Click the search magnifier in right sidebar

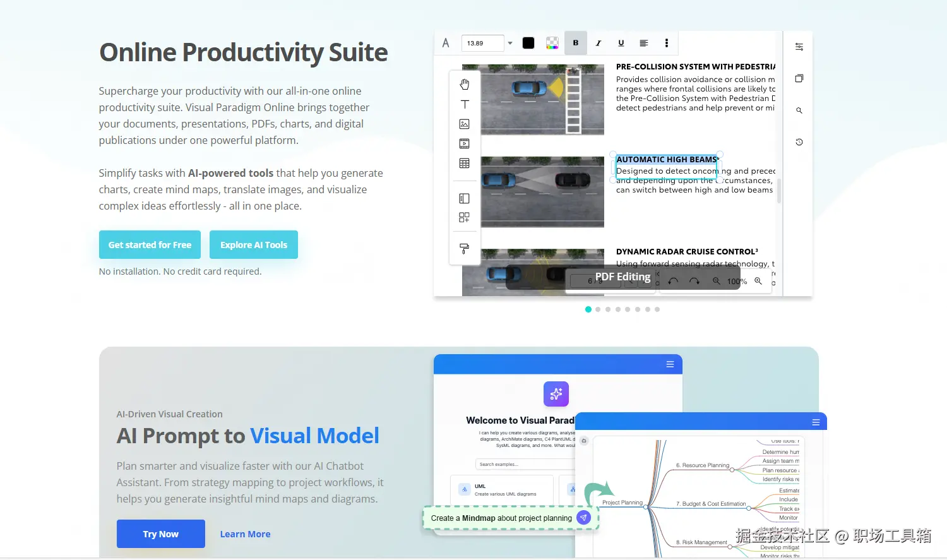(799, 110)
